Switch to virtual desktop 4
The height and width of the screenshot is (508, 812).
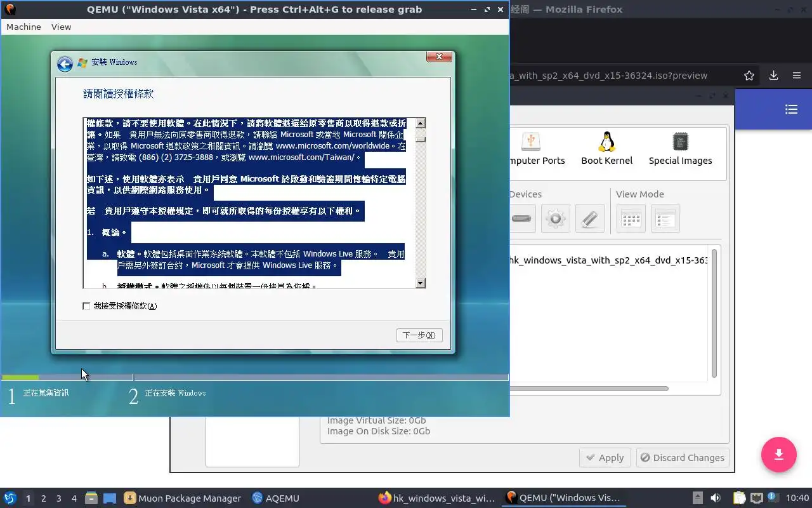coord(74,498)
